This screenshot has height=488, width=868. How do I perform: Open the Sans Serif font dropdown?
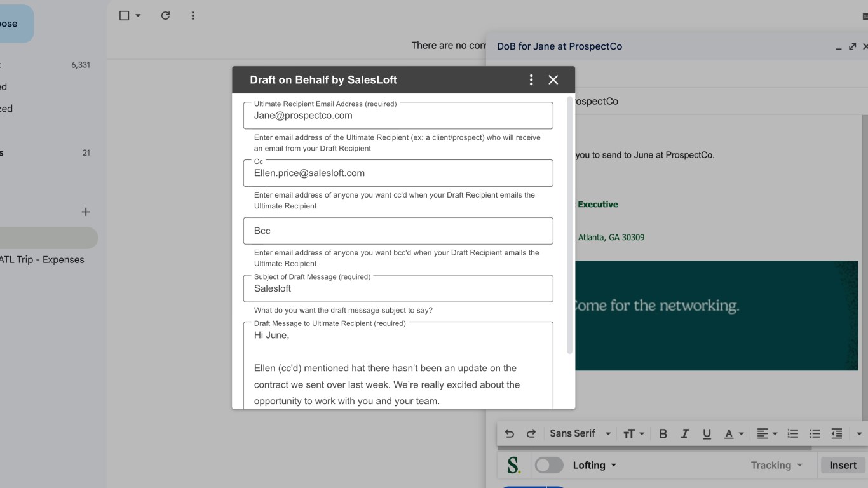click(580, 433)
